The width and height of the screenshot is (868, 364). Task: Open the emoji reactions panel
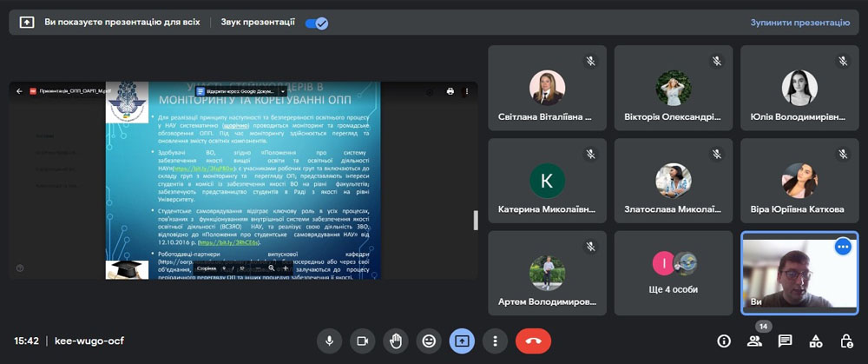429,341
